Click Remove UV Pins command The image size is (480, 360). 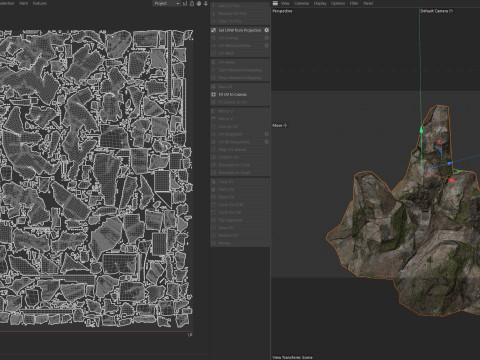click(240, 13)
